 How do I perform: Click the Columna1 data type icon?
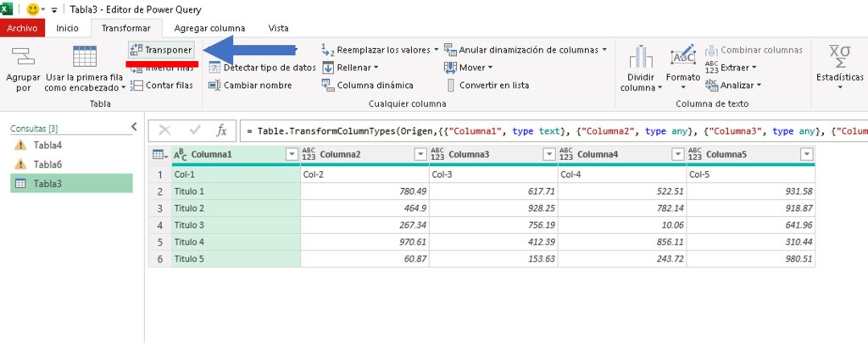(x=181, y=155)
